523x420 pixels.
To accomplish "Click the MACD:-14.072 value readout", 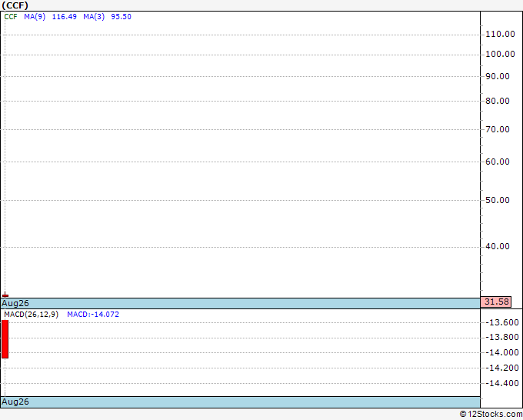I will (x=93, y=315).
